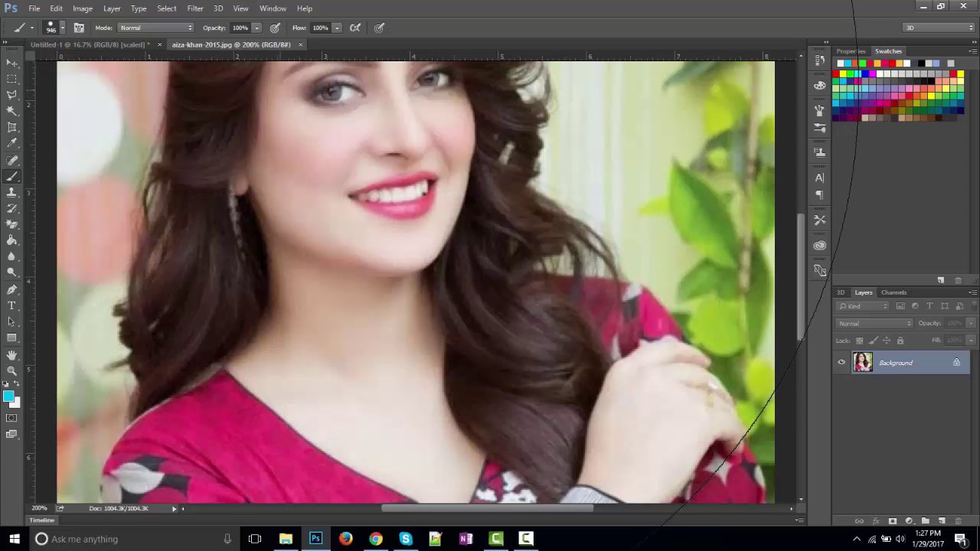Image resolution: width=980 pixels, height=551 pixels.
Task: Select the Clone Stamp tool
Action: [11, 192]
